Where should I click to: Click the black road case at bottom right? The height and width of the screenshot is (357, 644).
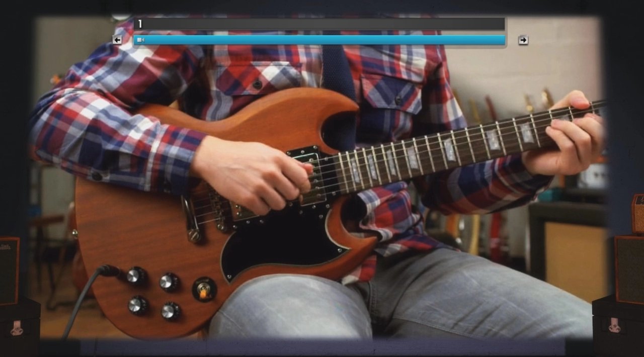[618, 326]
